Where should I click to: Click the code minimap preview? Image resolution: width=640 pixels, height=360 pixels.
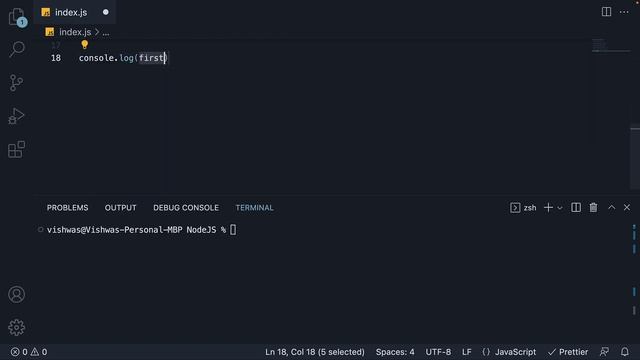pos(611,45)
